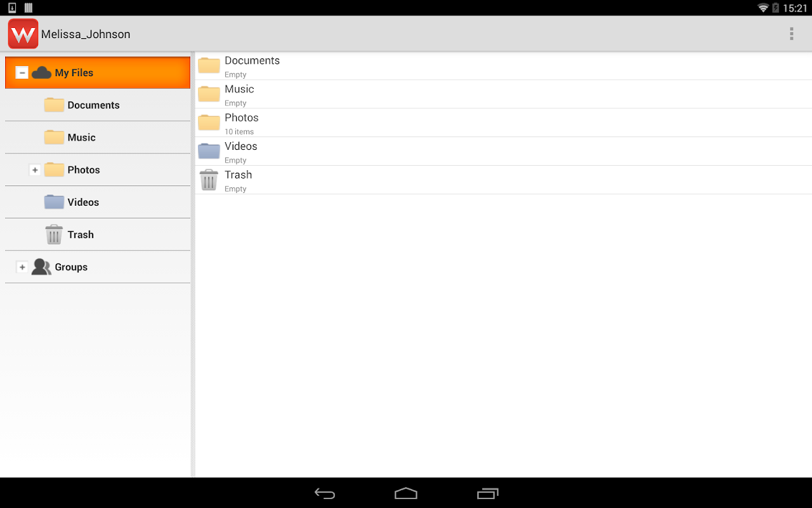
Task: Click the yellow Photos folder icon in file list
Action: click(x=208, y=122)
